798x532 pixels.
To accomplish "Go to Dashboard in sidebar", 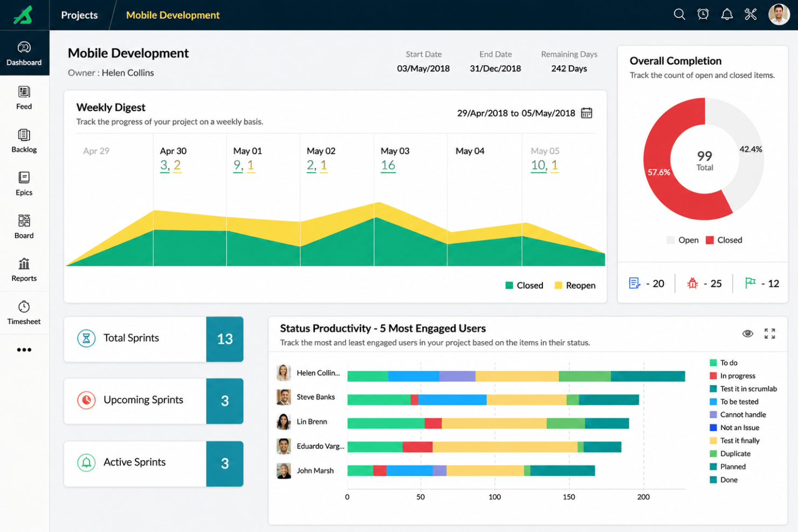I will [24, 53].
